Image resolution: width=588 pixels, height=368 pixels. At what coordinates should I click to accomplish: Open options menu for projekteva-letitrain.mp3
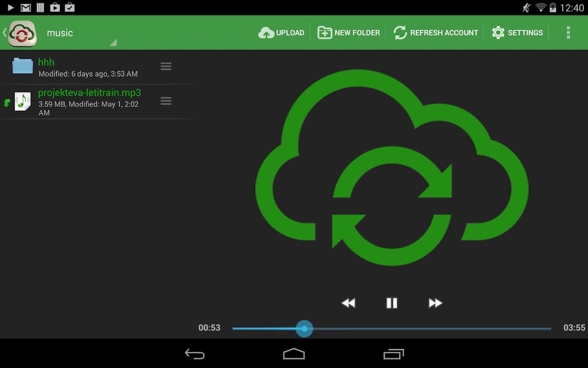[166, 101]
